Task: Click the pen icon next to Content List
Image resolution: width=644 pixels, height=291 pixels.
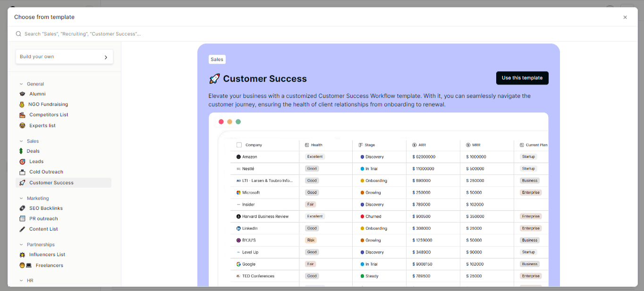Action: pos(22,229)
